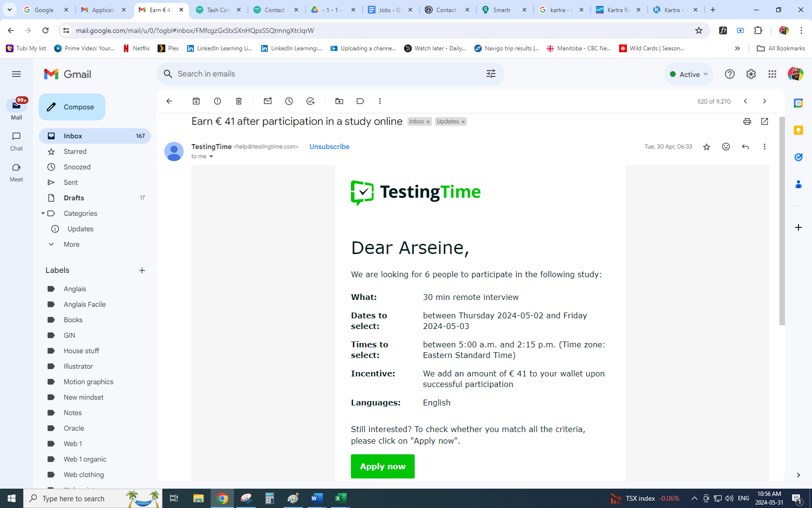Expand More in the left sidebar
This screenshot has height=508, width=812.
coord(72,244)
